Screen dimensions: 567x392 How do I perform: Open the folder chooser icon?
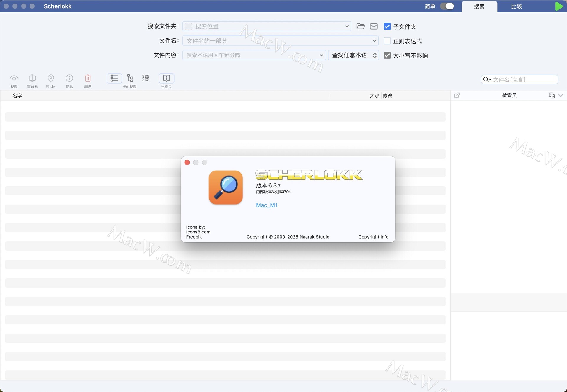[x=361, y=26]
